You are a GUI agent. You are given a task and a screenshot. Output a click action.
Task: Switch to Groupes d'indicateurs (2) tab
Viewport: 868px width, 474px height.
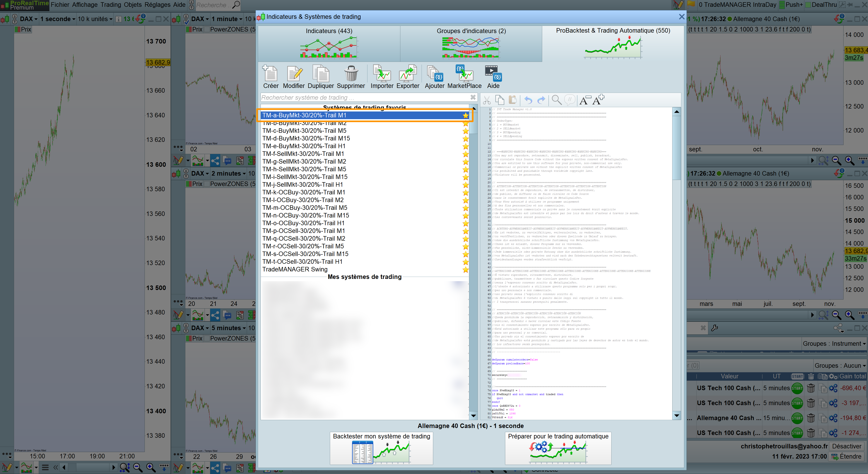(471, 44)
